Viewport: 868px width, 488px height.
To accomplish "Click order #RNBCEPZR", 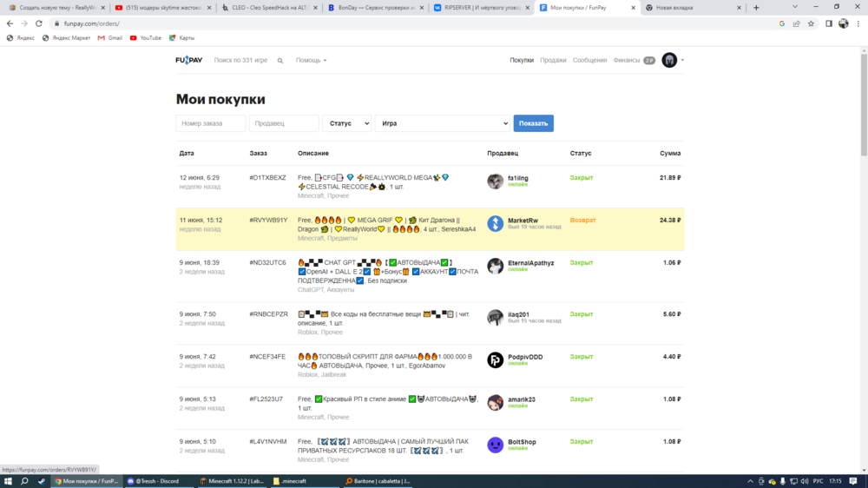I will [x=268, y=314].
